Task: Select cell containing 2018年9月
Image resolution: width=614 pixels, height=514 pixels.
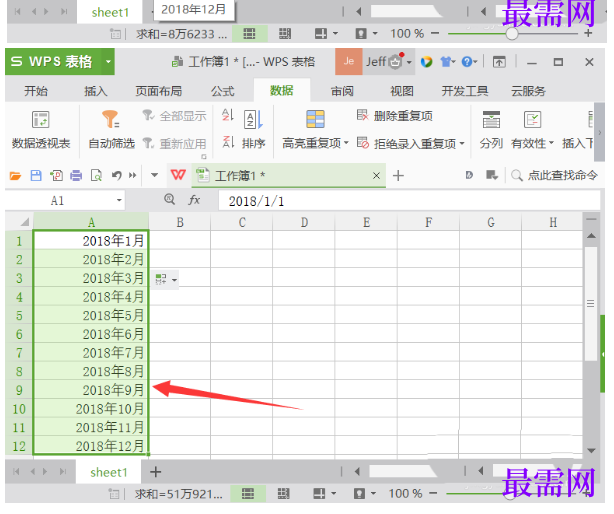Action: (x=91, y=390)
